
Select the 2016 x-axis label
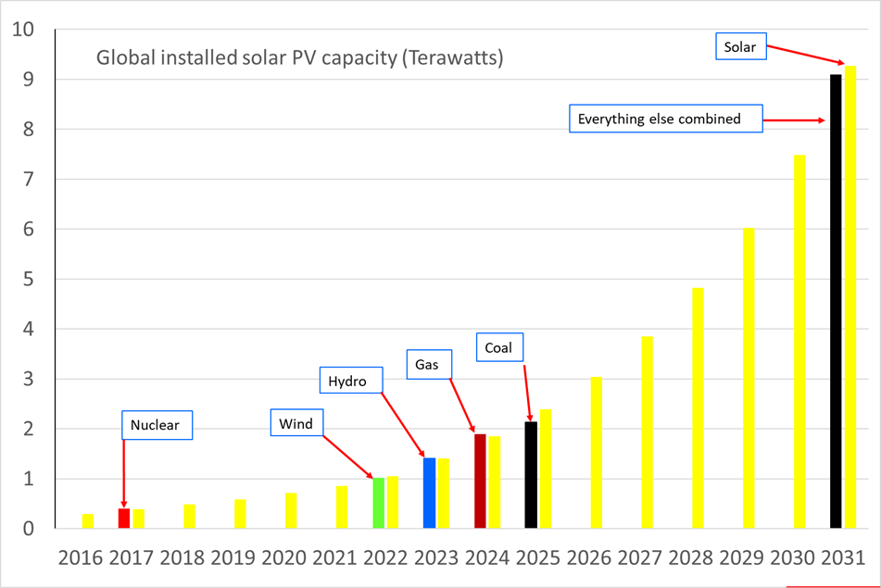click(x=81, y=557)
